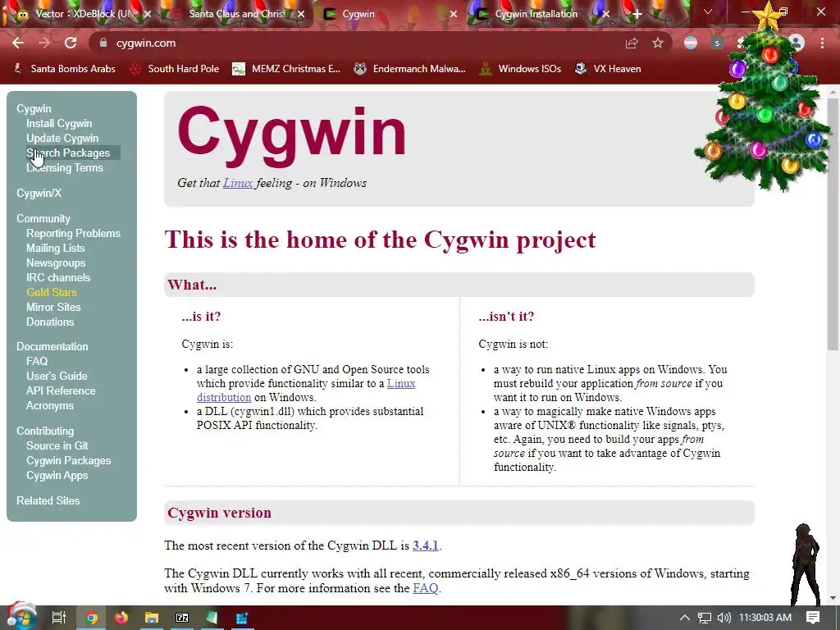The width and height of the screenshot is (840, 630).
Task: Open Licensing Terms in the sidebar
Action: 65,167
